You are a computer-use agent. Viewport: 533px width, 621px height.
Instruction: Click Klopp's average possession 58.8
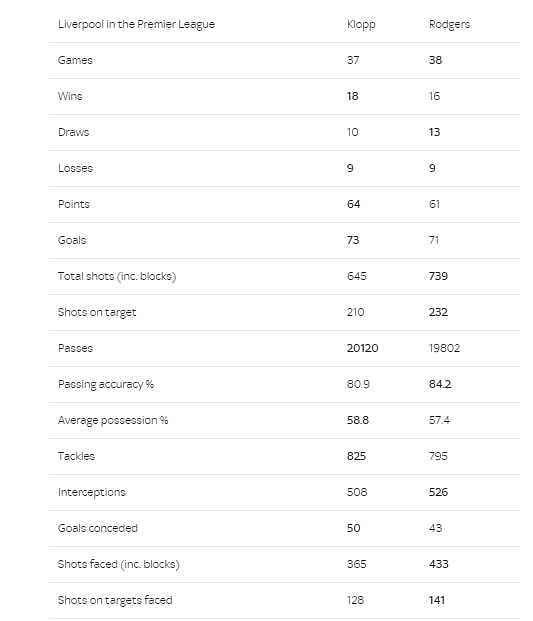pos(358,420)
